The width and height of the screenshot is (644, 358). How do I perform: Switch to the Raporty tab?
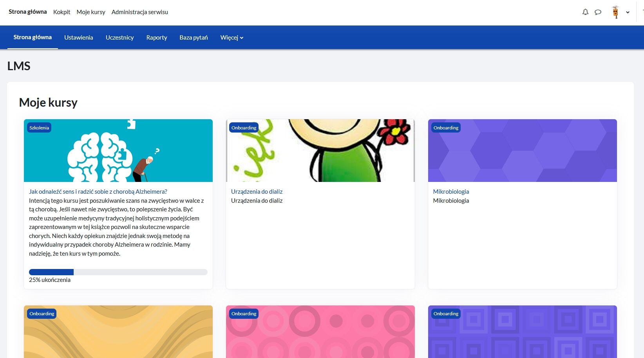[157, 38]
